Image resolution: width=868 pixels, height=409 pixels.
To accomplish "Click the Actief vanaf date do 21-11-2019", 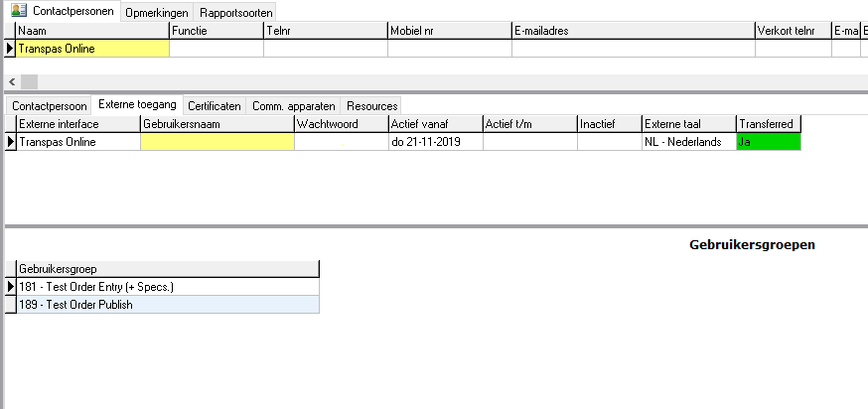I will click(434, 142).
